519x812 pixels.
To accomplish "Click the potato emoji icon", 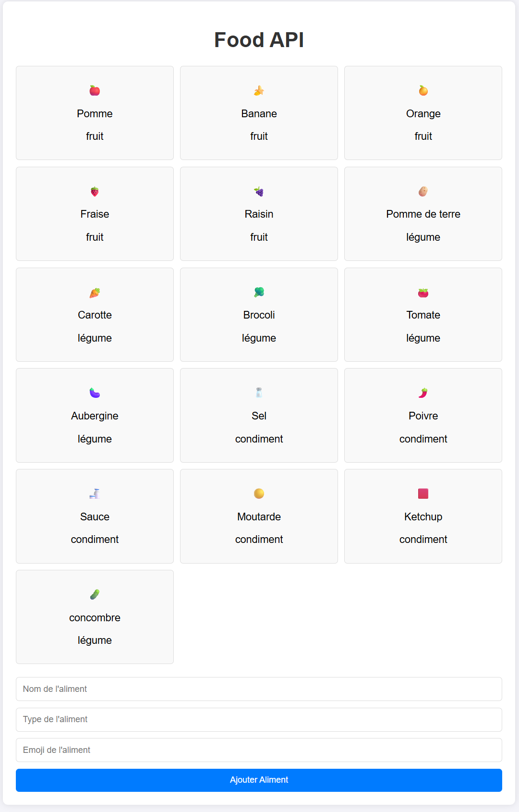I will (x=423, y=191).
